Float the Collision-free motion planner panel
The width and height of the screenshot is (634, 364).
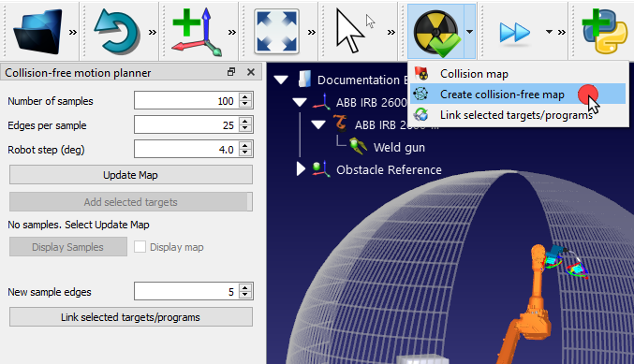[x=231, y=72]
